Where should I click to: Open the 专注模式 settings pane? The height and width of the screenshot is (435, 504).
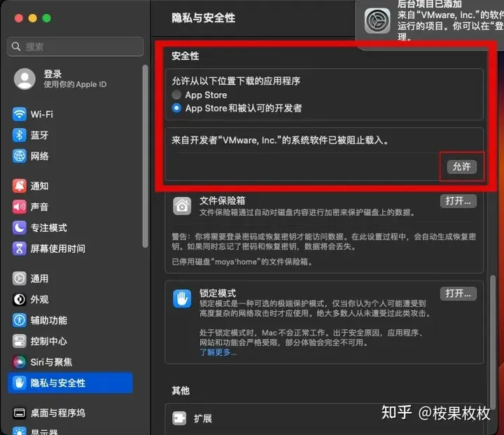click(x=70, y=228)
